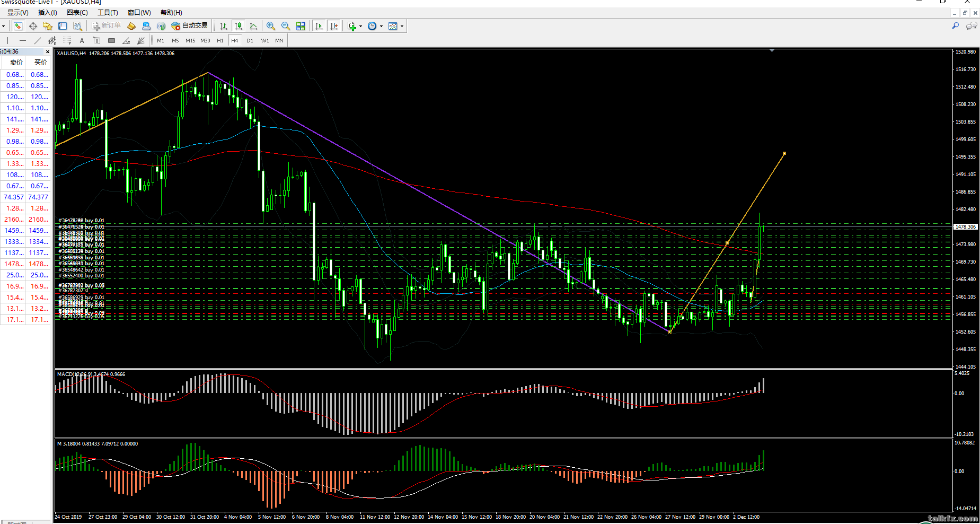Switch to M30 timeframe
The height and width of the screenshot is (524, 980).
point(205,40)
